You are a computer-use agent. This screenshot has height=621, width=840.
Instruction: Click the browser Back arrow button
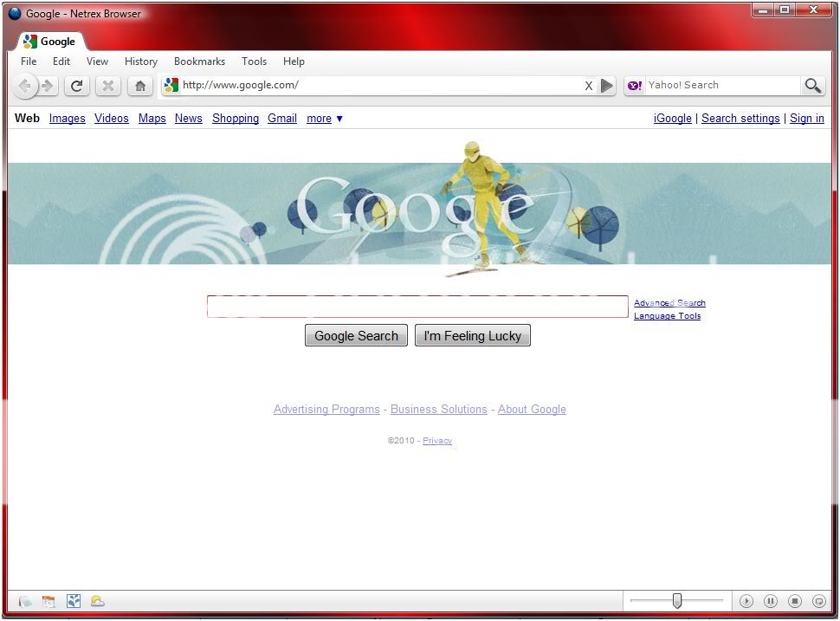(24, 86)
